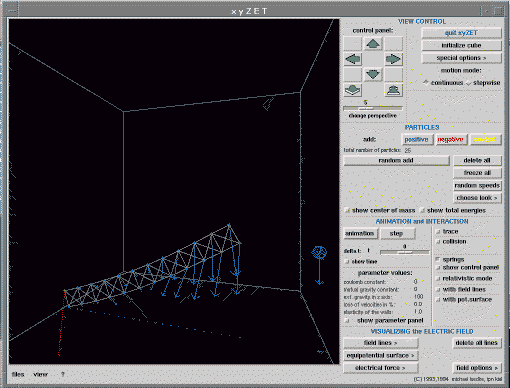
Task: Click the bottom-right zoom platform icon
Action: coord(393,90)
